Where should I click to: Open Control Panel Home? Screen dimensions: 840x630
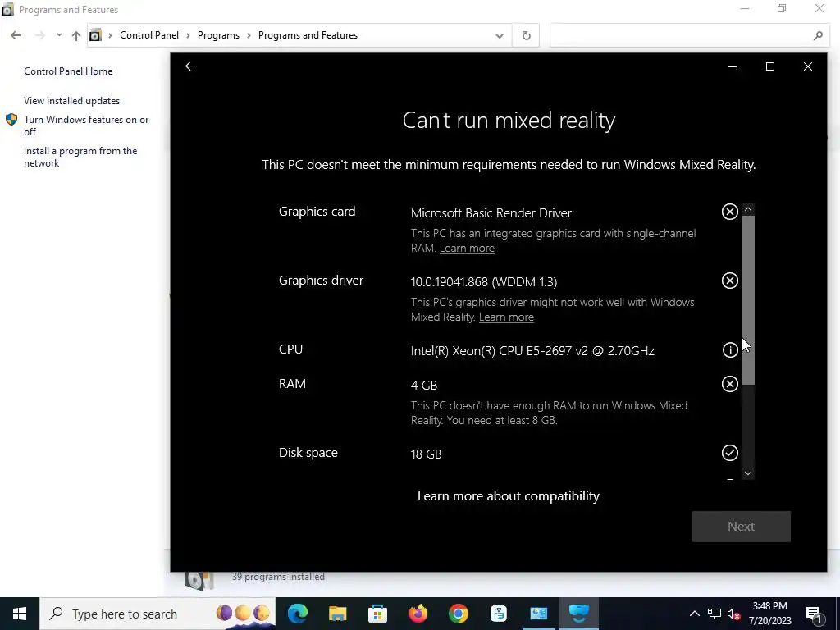tap(68, 71)
